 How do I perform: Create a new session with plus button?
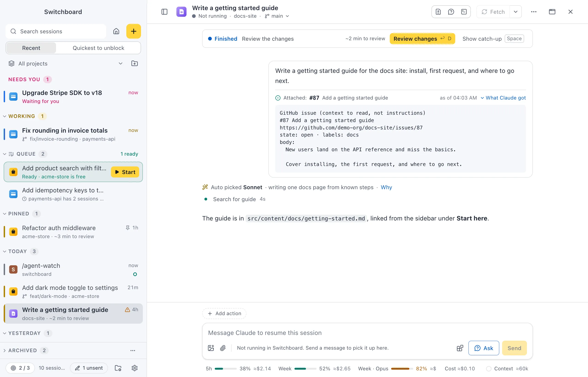(133, 31)
